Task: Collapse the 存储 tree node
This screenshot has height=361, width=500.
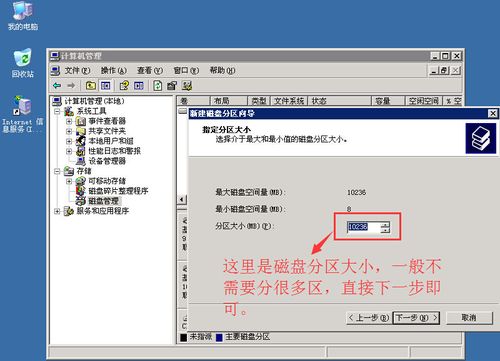Action: click(57, 171)
